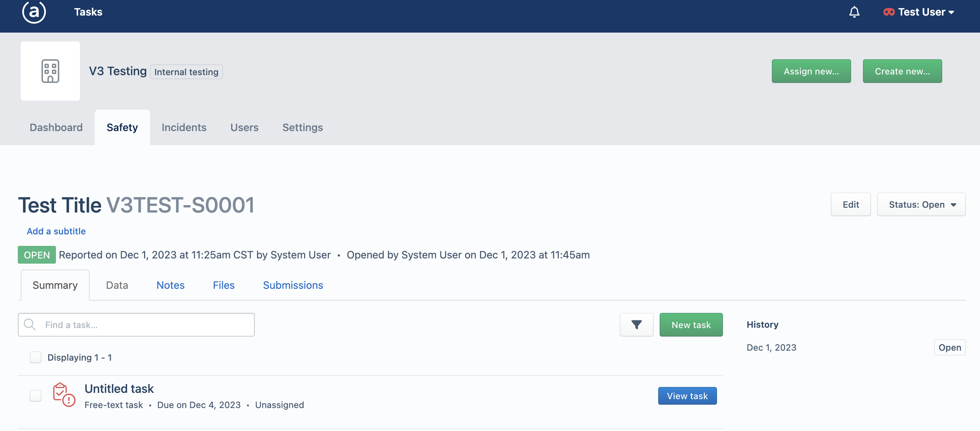
Task: Open the Status: Open dropdown
Action: tap(921, 205)
